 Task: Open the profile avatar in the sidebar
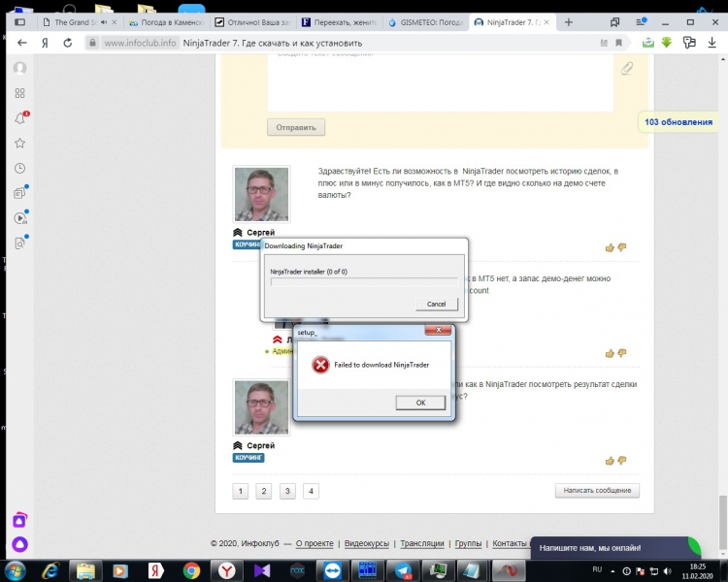click(x=19, y=68)
